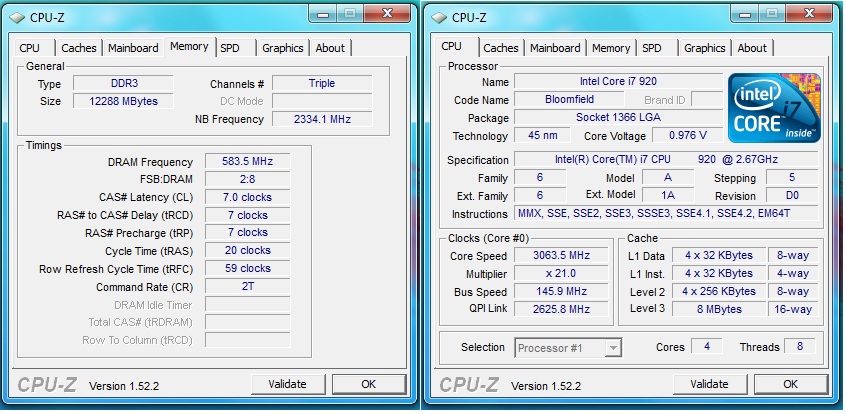Click the Level 3 8 MBytes cache value
846x414 pixels.
(719, 309)
